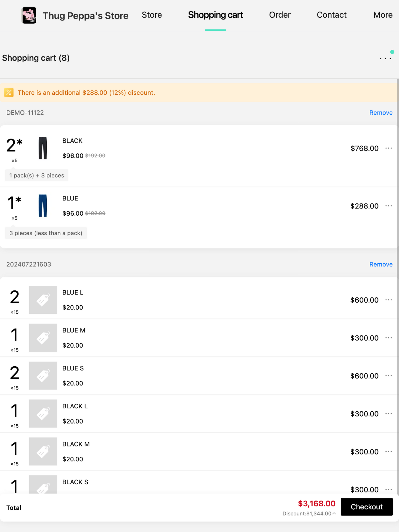Click the orange percent discount icon
The width and height of the screenshot is (399, 532).
(9, 93)
